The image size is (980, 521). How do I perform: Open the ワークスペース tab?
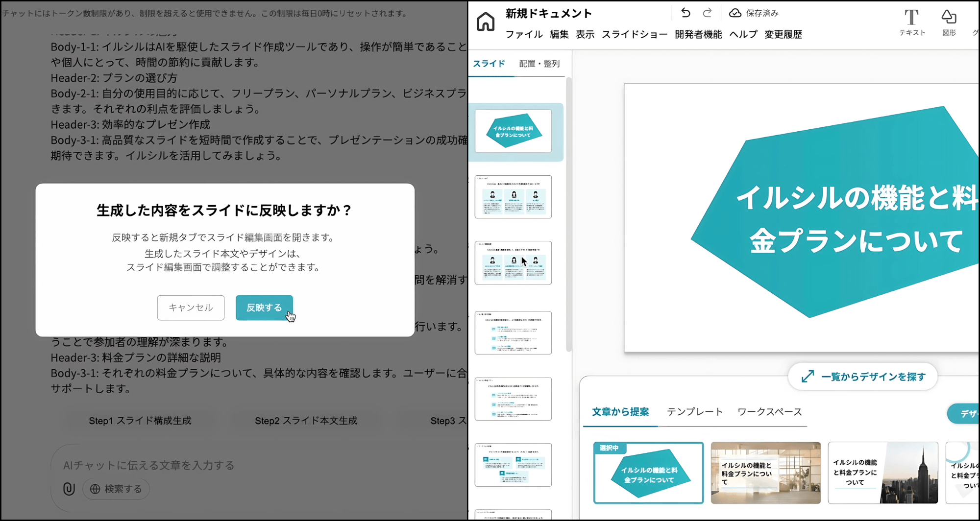pyautogui.click(x=769, y=412)
